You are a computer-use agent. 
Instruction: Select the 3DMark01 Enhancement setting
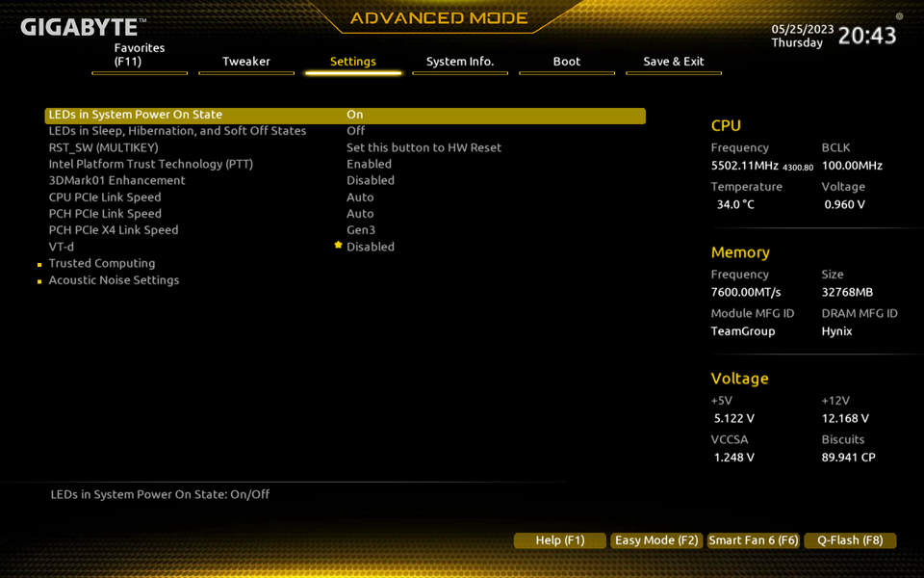pyautogui.click(x=346, y=180)
